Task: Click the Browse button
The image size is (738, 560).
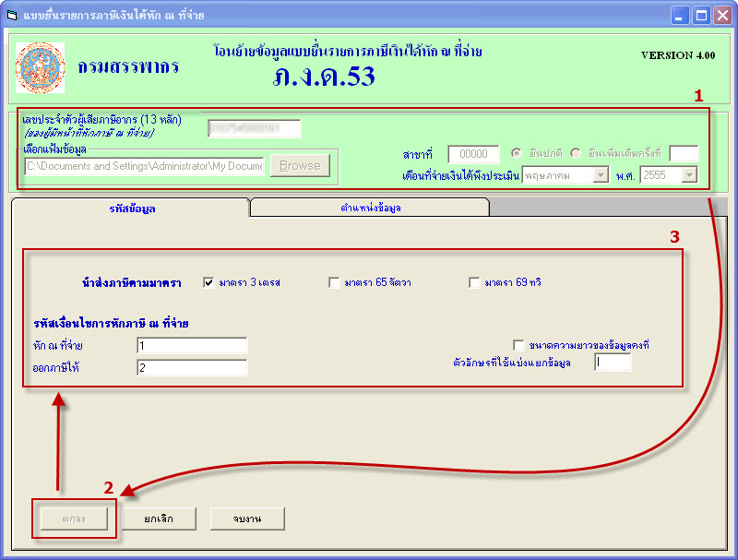Action: (300, 165)
